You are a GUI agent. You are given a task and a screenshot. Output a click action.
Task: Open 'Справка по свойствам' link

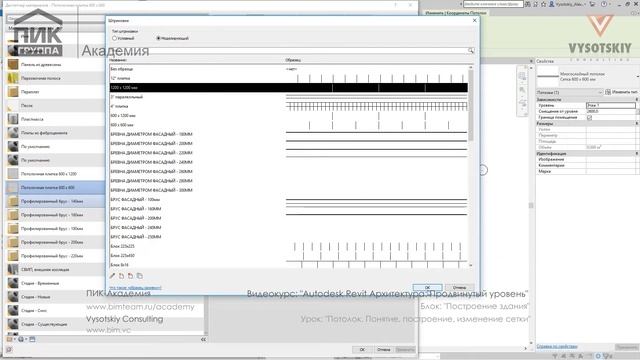pyautogui.click(x=557, y=347)
